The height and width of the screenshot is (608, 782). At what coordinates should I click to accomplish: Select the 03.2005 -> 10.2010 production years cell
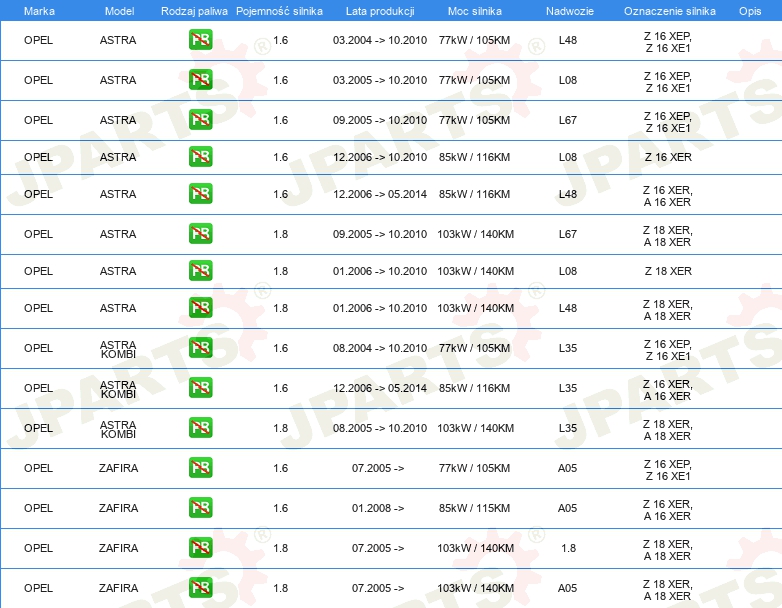click(x=379, y=80)
